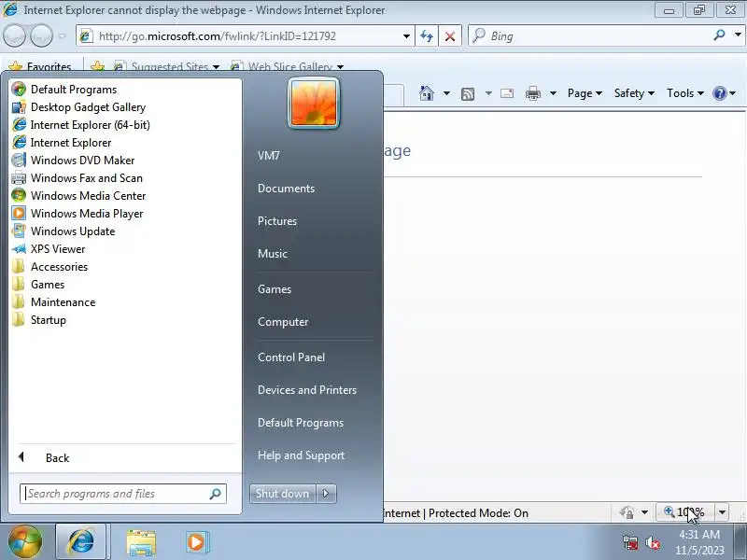Expand the Maintenance folder
747x560 pixels.
[63, 302]
